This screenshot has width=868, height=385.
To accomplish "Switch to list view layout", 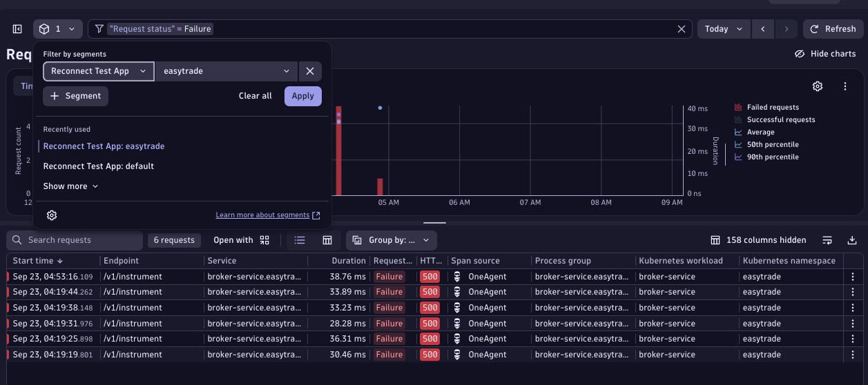I will point(300,240).
